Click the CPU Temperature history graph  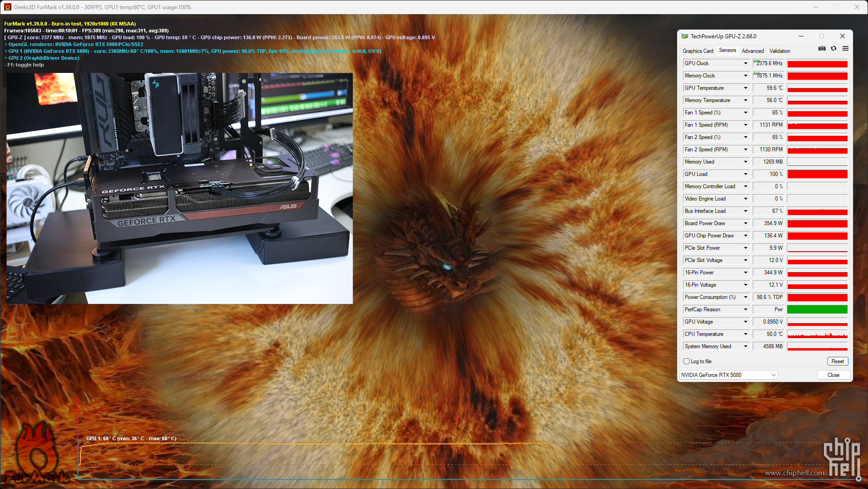817,334
